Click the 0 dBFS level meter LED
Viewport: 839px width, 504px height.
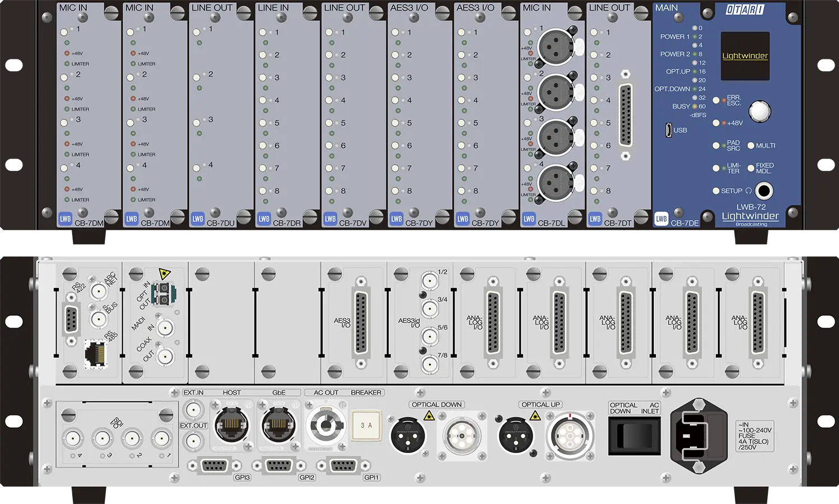click(694, 27)
